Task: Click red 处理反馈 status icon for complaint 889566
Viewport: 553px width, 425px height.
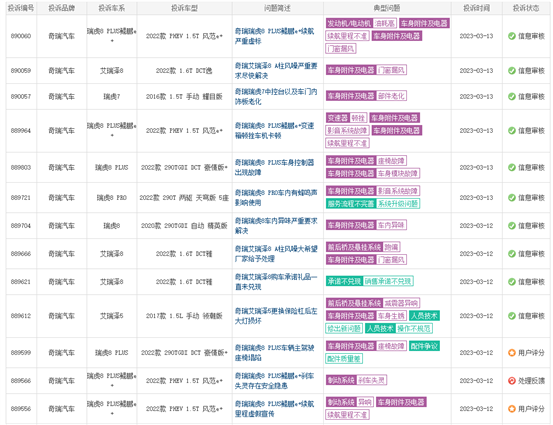Action: click(512, 381)
